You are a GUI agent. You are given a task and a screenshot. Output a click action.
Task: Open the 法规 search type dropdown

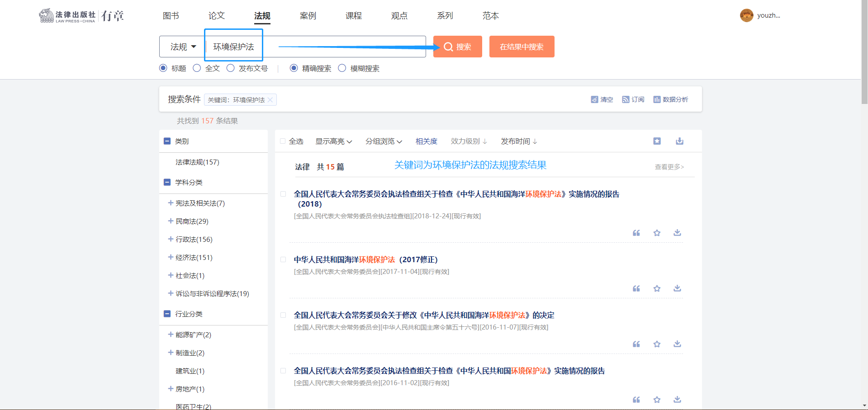point(183,47)
